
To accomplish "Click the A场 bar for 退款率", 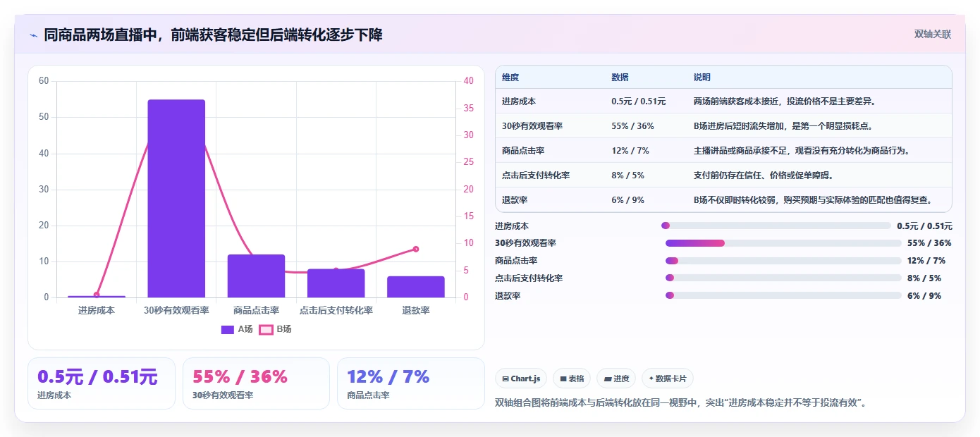I will 416,287.
